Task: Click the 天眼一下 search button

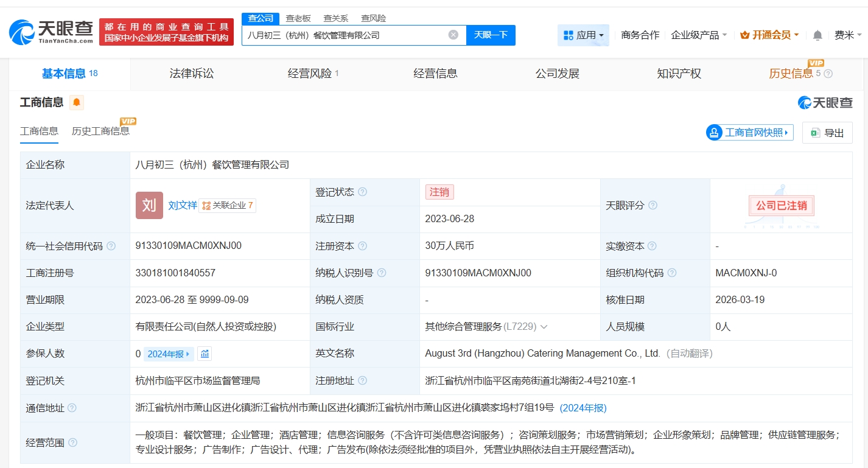Action: [491, 35]
